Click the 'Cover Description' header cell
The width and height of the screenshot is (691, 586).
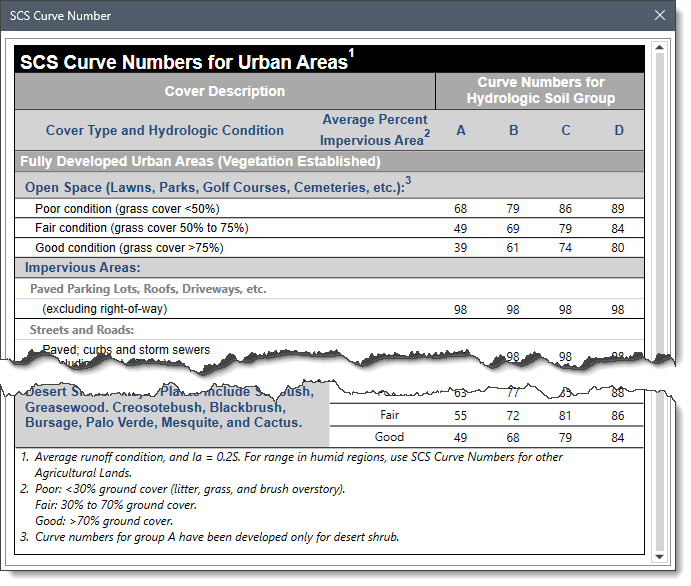point(225,91)
